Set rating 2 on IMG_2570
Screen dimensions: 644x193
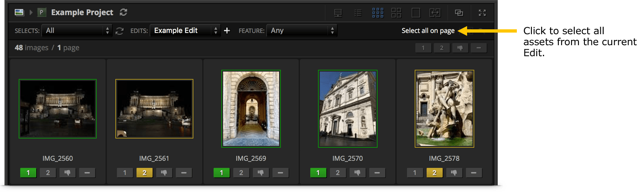click(337, 173)
